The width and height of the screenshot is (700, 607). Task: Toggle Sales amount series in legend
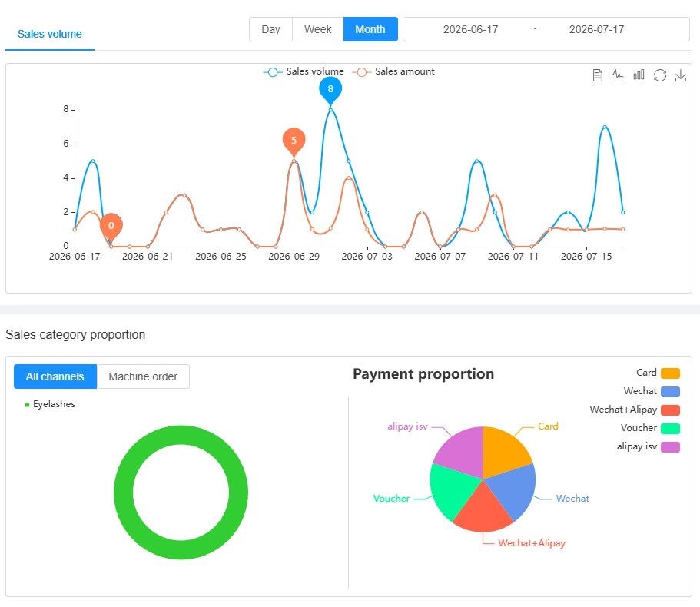[393, 71]
